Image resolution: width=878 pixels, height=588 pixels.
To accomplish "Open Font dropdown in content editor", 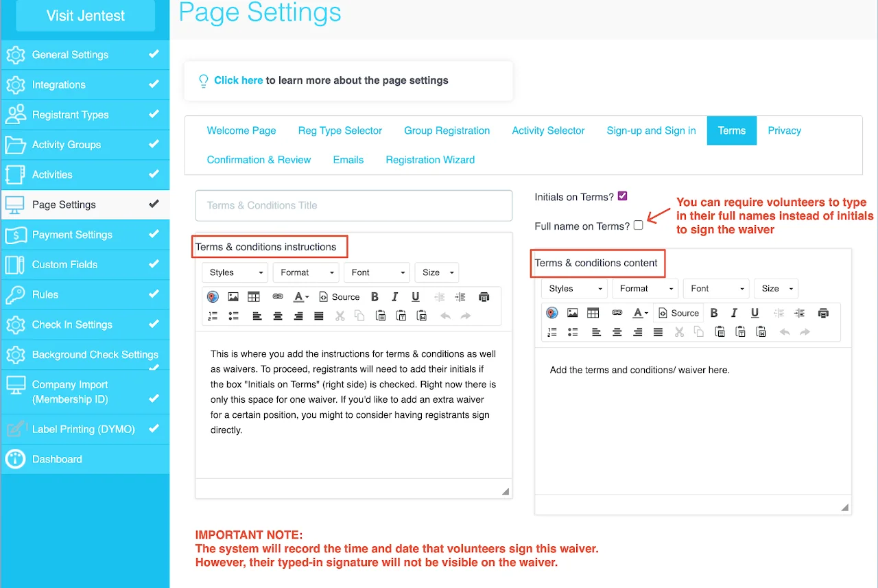I will point(716,288).
